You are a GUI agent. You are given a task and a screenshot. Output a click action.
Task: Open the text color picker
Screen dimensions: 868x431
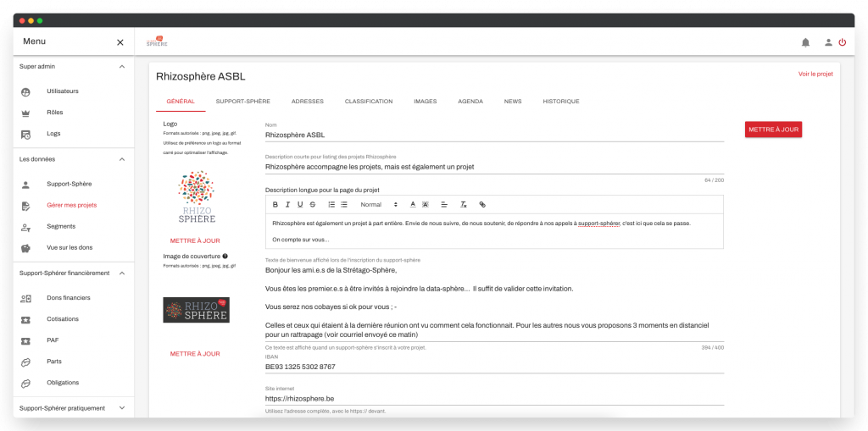click(413, 204)
